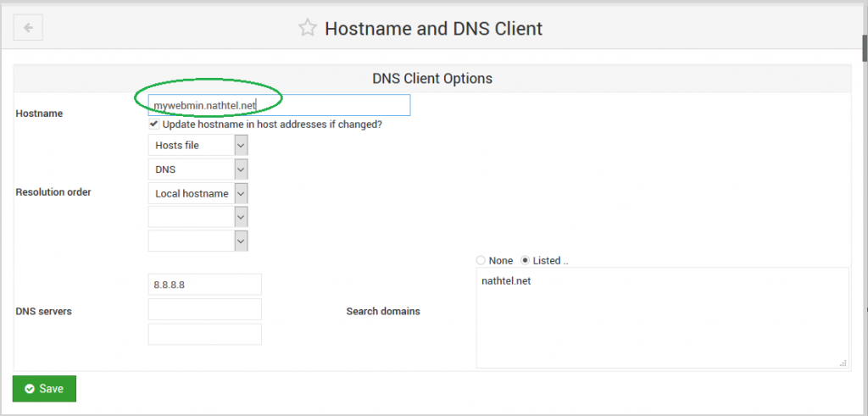Toggle the Update hostname in host addresses checkbox
This screenshot has height=416, width=868.
pos(153,124)
